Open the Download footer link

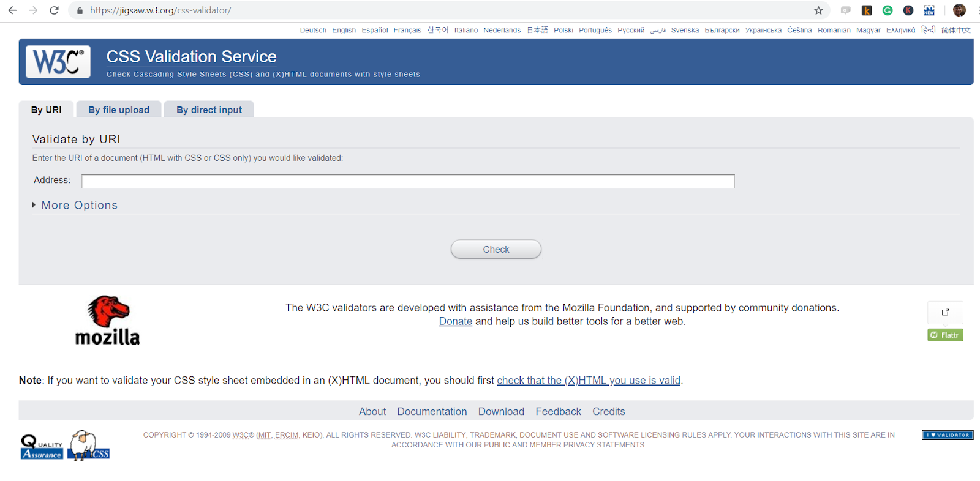point(501,412)
